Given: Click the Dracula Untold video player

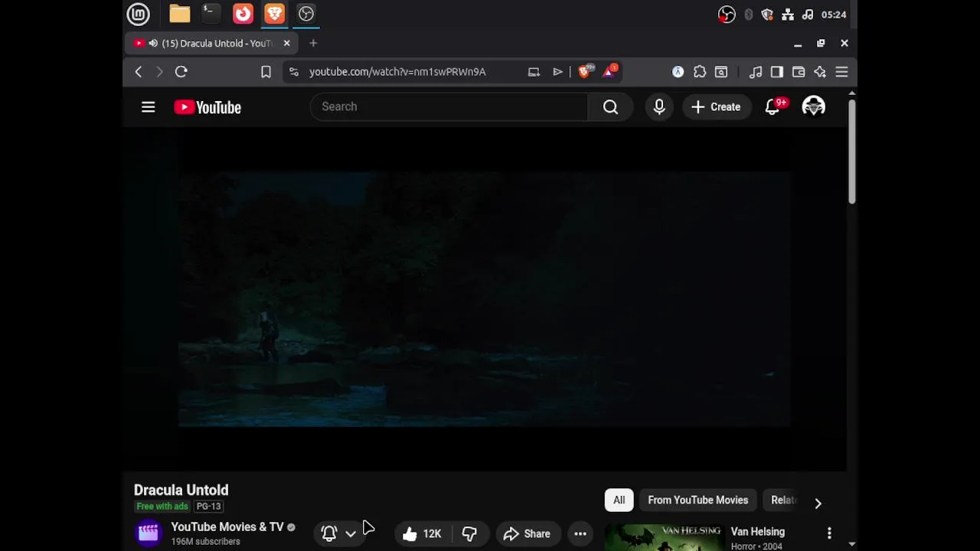Looking at the screenshot, I should (x=485, y=298).
